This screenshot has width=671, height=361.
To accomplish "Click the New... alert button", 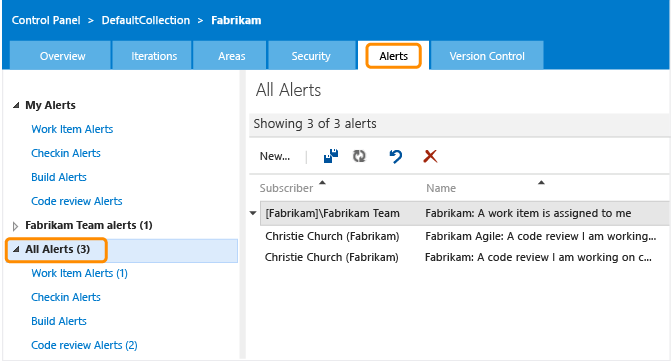I will (x=275, y=157).
